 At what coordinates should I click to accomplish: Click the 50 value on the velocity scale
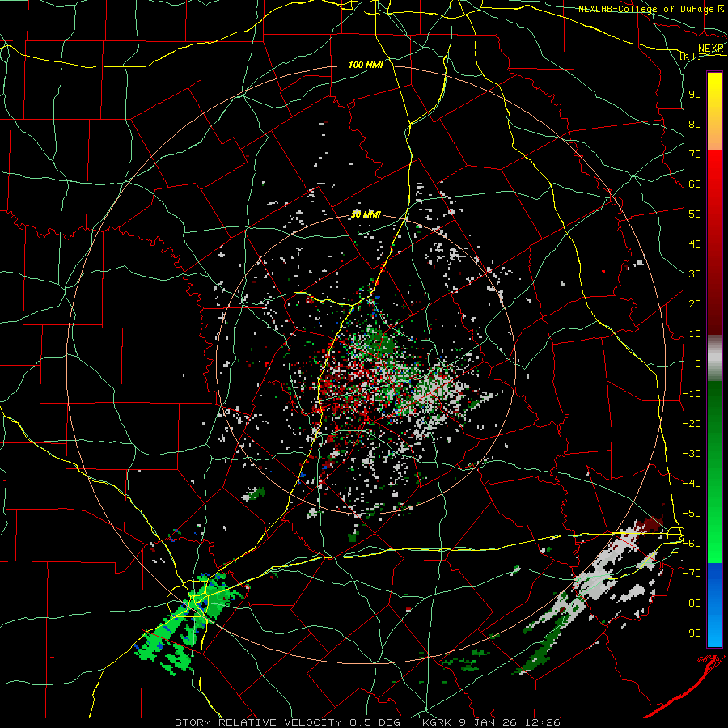[x=695, y=214]
